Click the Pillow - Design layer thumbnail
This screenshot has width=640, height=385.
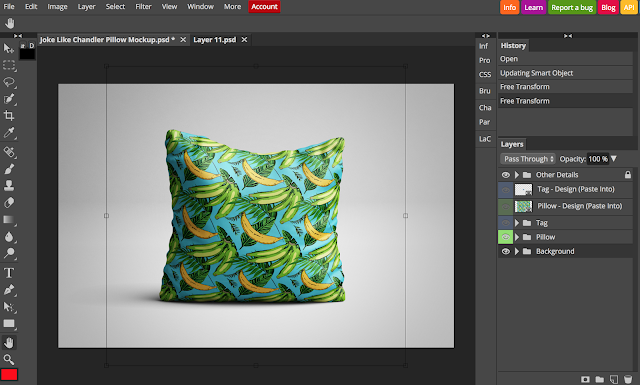(523, 206)
